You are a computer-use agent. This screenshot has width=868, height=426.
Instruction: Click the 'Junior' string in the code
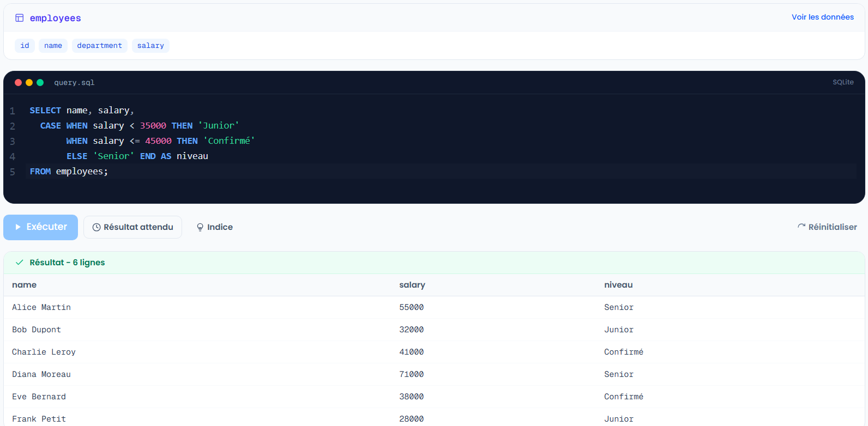219,126
